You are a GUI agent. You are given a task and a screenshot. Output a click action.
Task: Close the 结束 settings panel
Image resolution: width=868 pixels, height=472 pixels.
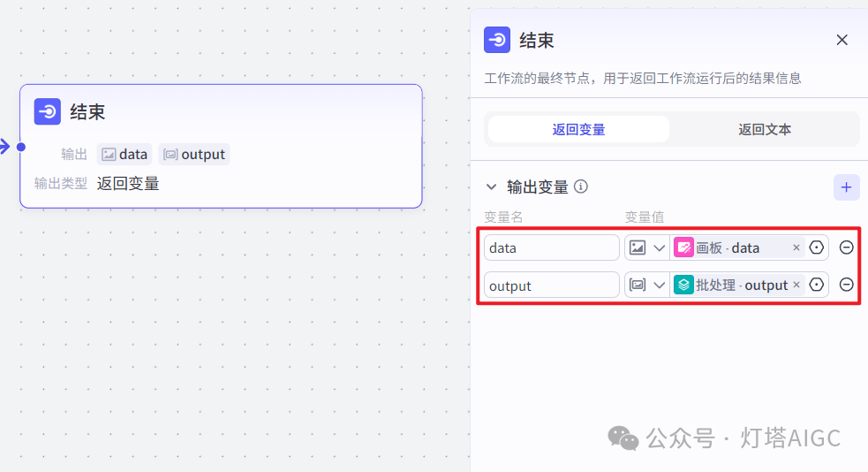point(842,40)
